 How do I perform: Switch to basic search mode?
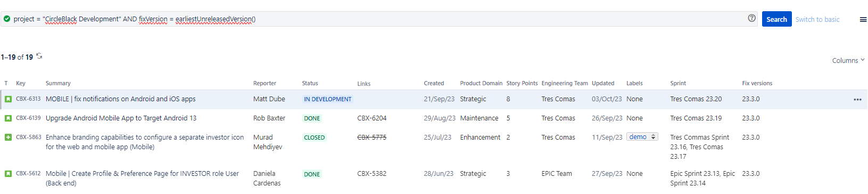(x=817, y=19)
